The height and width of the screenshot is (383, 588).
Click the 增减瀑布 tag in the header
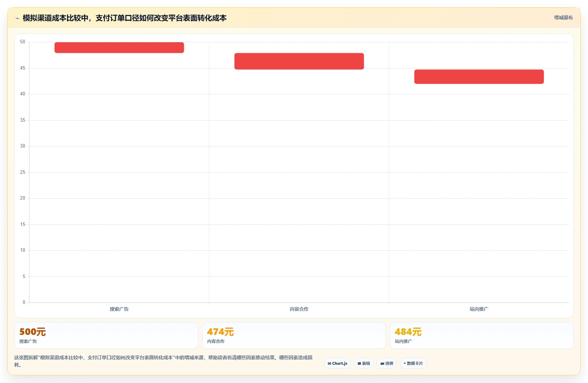tap(563, 17)
